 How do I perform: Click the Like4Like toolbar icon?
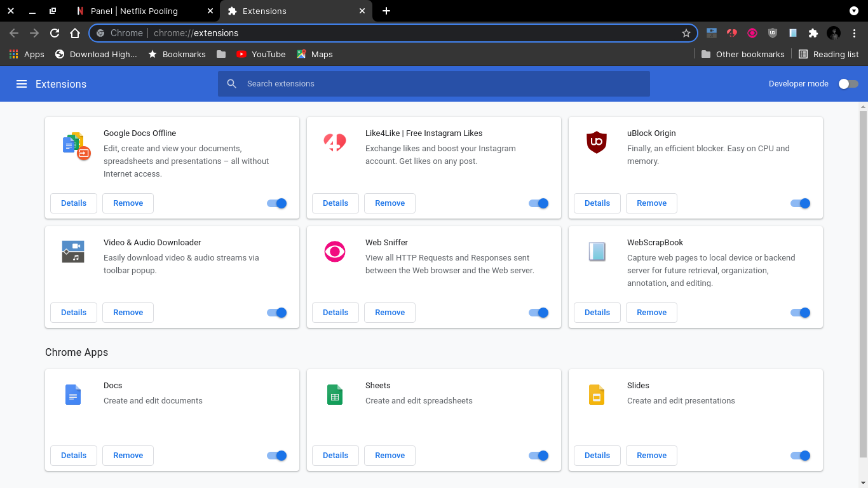(x=732, y=33)
